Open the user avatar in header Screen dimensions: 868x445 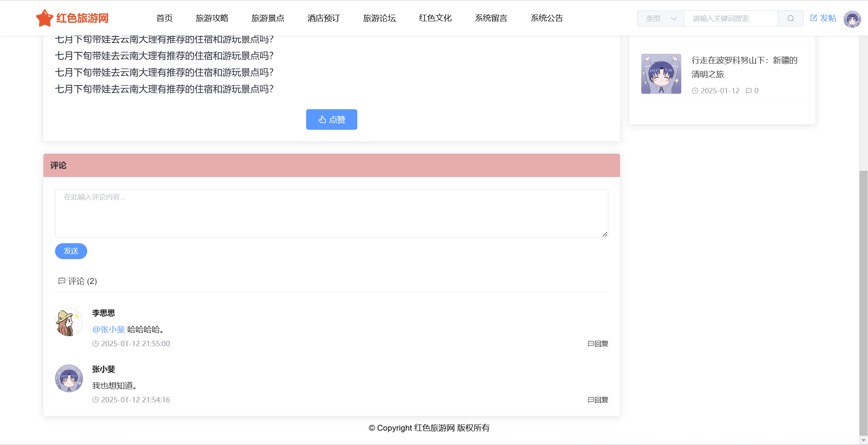852,19
